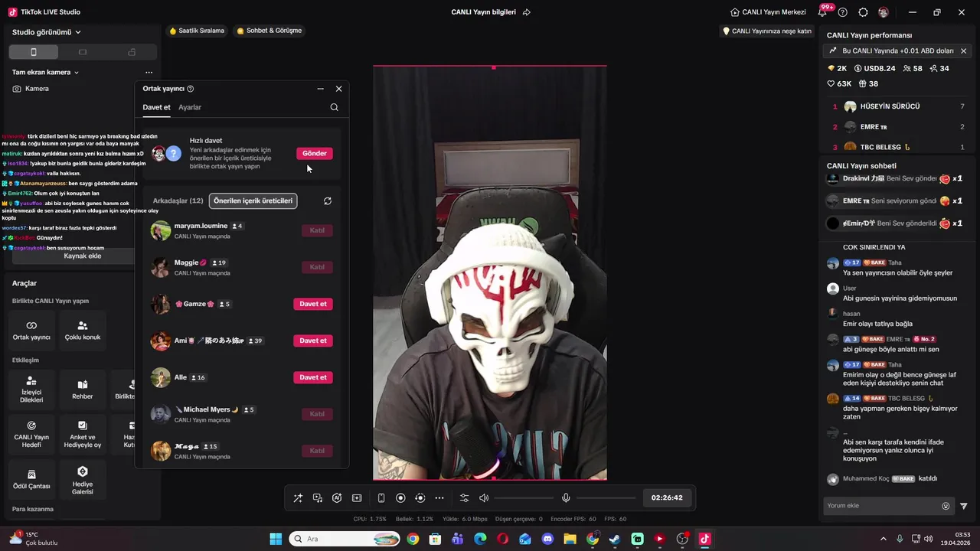The height and width of the screenshot is (551, 980).
Task: Adjust the microphone volume slider
Action: [x=606, y=498]
